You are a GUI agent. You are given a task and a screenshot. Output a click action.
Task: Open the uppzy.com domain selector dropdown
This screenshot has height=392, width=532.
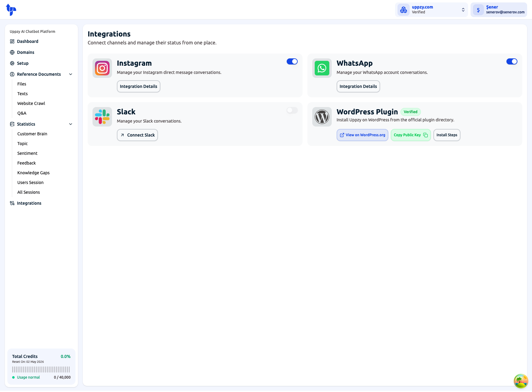pyautogui.click(x=432, y=10)
